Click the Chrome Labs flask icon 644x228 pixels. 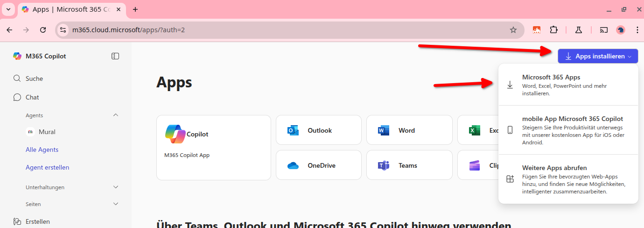578,30
